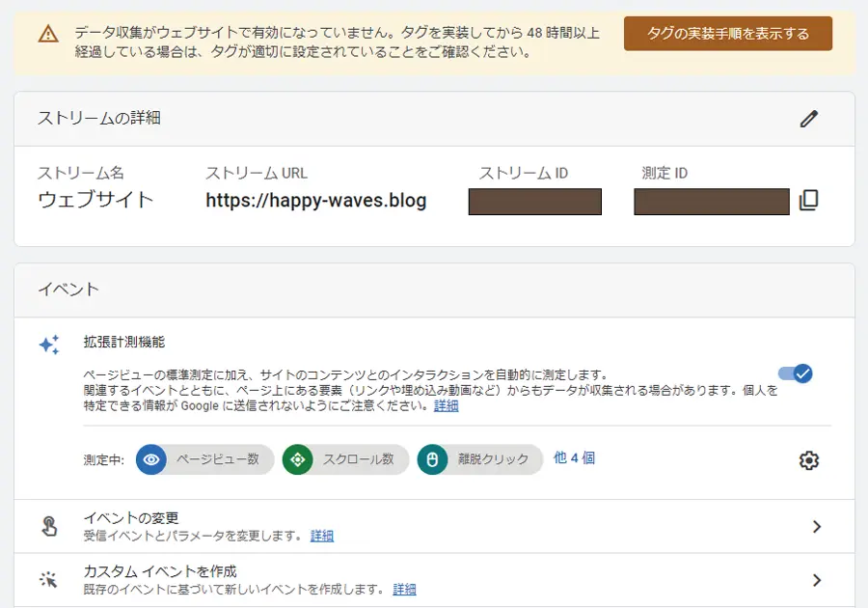Click the stream URL https://happy-waves.blog
This screenshot has width=868, height=608.
316,201
